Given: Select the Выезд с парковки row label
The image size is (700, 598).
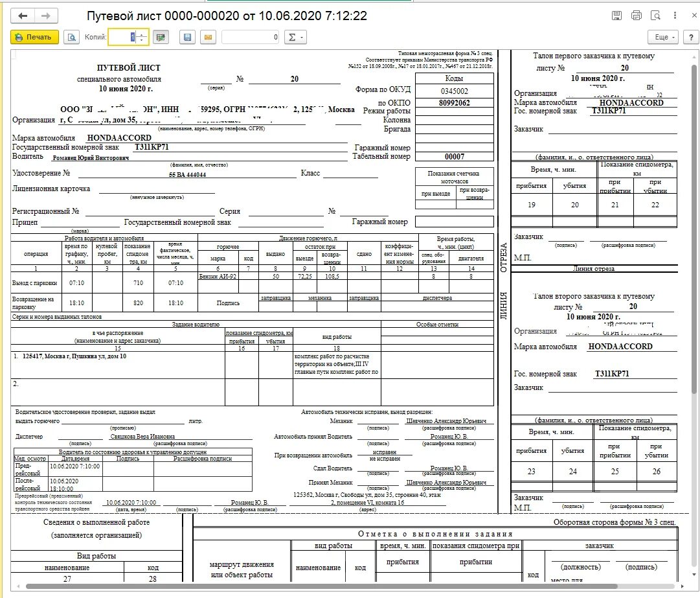Looking at the screenshot, I should 35,282.
